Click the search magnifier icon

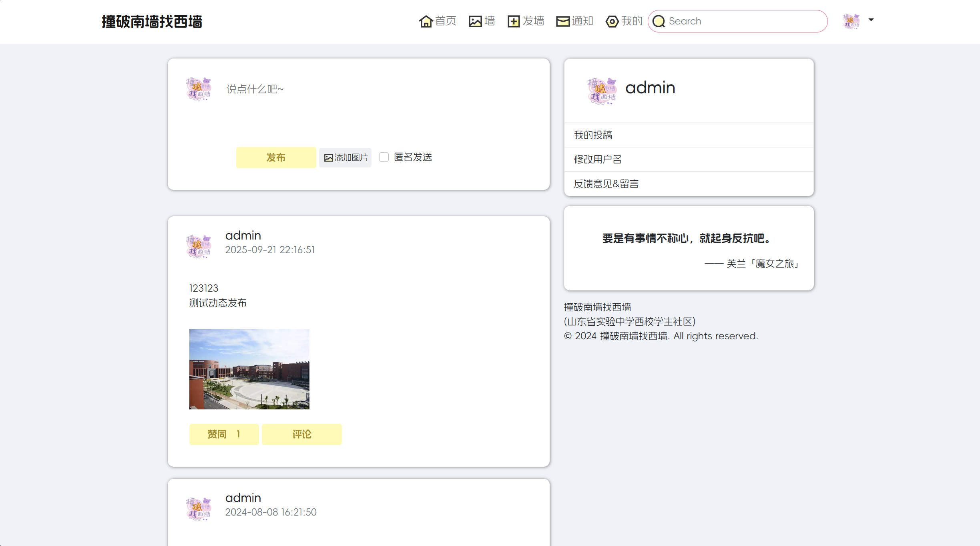(x=659, y=21)
